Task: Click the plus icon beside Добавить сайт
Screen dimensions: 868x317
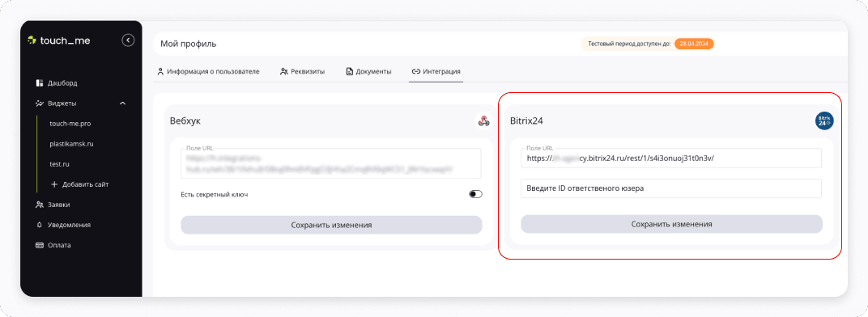Action: 54,184
